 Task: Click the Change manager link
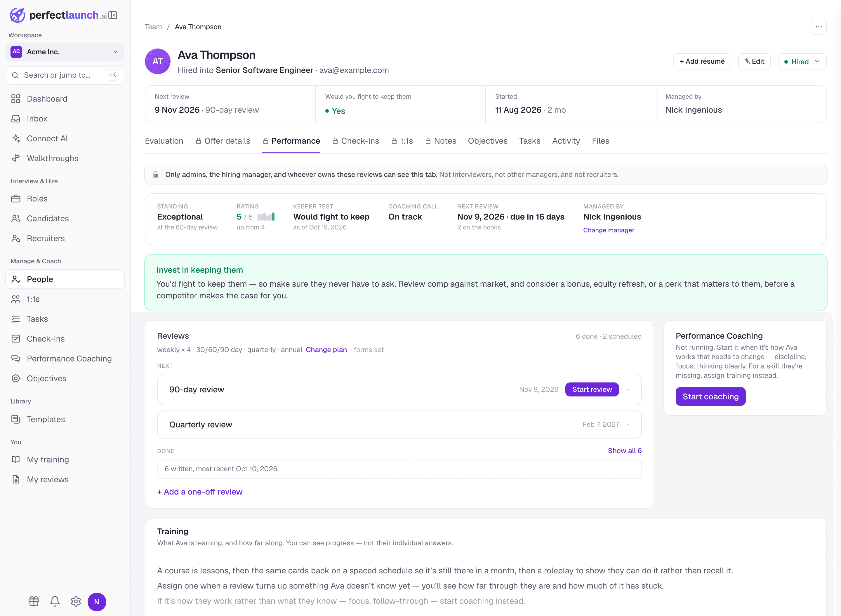[x=609, y=230]
